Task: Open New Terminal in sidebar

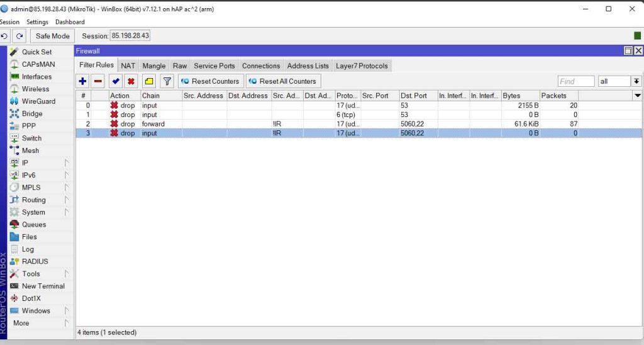Action: coord(43,286)
